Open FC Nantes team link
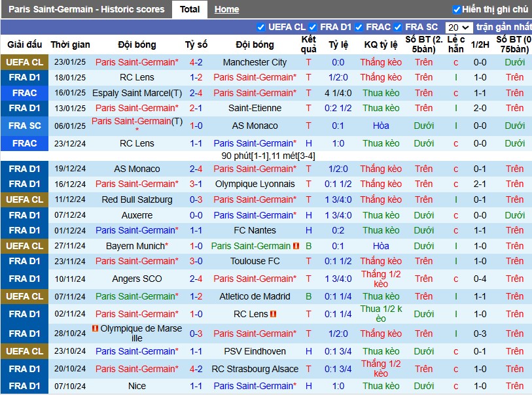This screenshot has height=395, width=532. (x=255, y=231)
